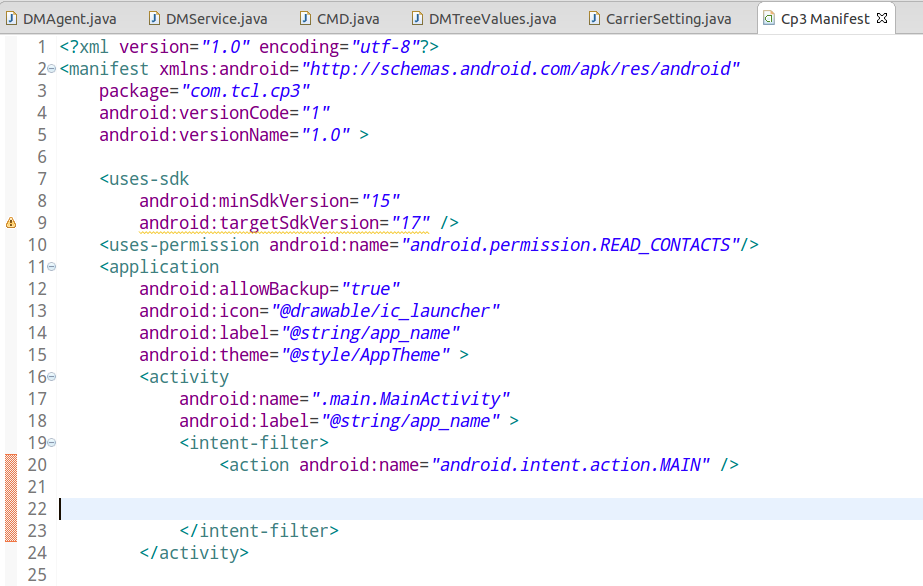
Task: Click the Java file icon on DMAgent.java tab
Action: (11, 19)
